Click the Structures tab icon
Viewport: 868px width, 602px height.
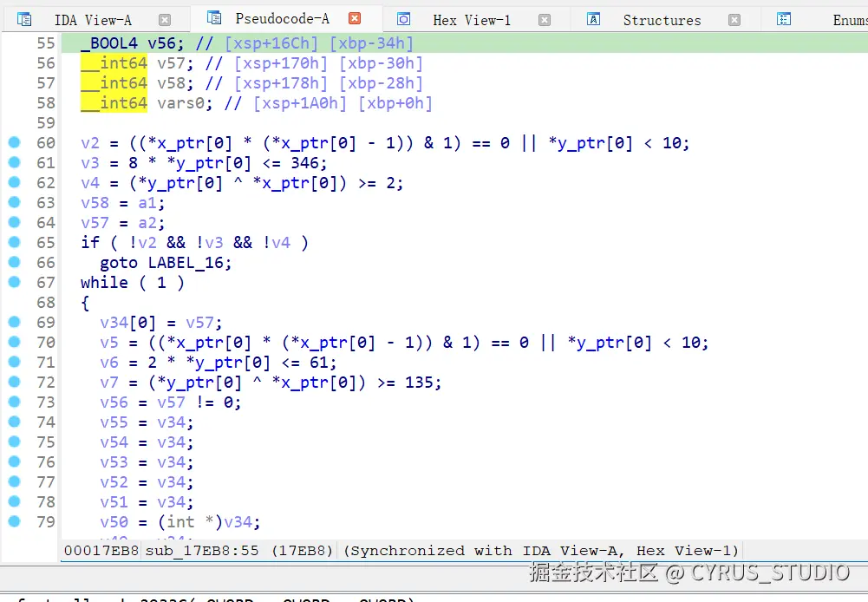click(x=593, y=19)
